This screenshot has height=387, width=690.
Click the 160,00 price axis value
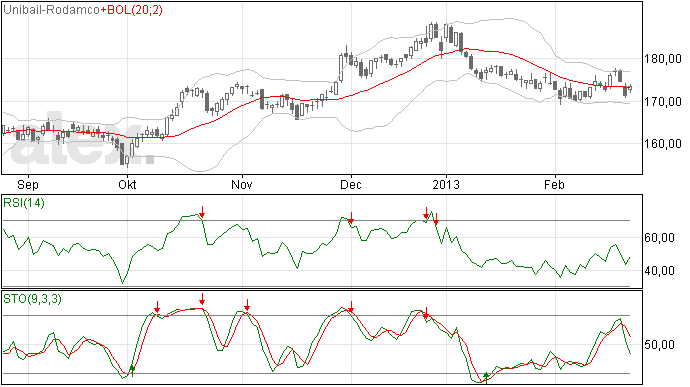(x=662, y=144)
